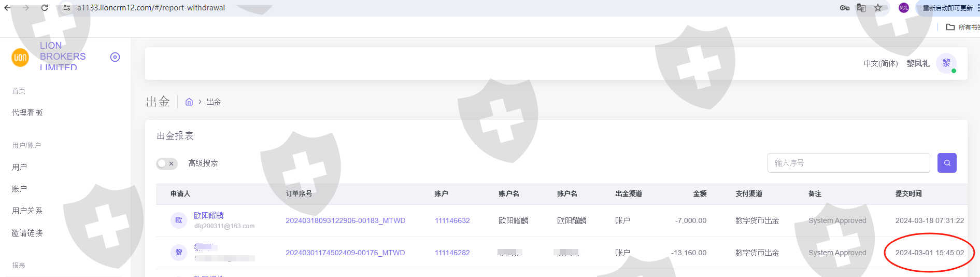Image resolution: width=980 pixels, height=277 pixels.
Task: Click the 申请人 column header
Action: point(180,193)
